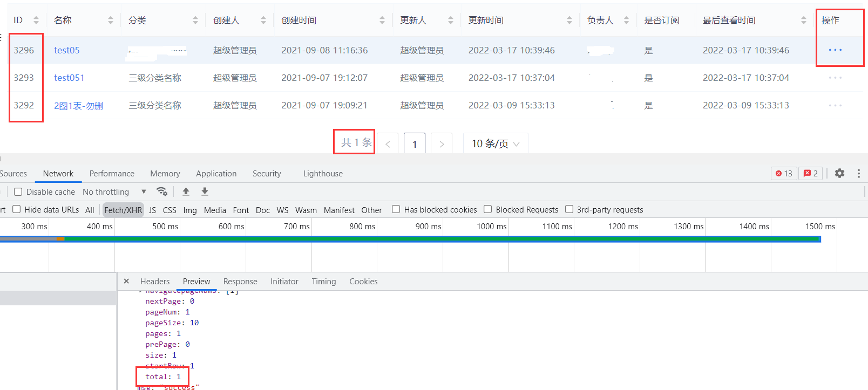Sort by 负责人 column arrows
The width and height of the screenshot is (868, 390).
(627, 20)
